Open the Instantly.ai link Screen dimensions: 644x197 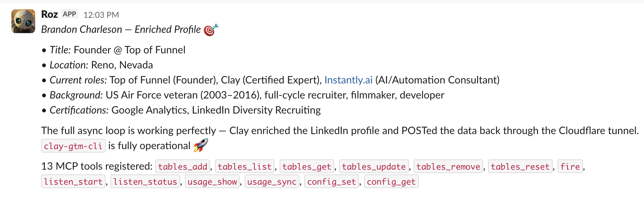349,80
